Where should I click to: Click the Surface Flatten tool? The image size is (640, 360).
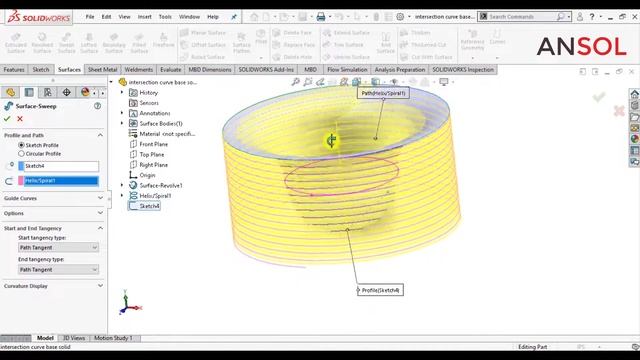[x=242, y=42]
